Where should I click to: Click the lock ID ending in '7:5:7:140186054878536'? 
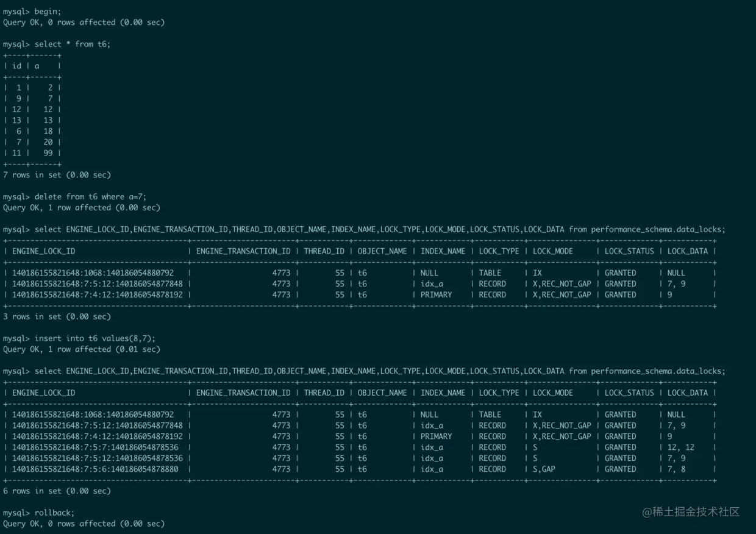pos(95,447)
